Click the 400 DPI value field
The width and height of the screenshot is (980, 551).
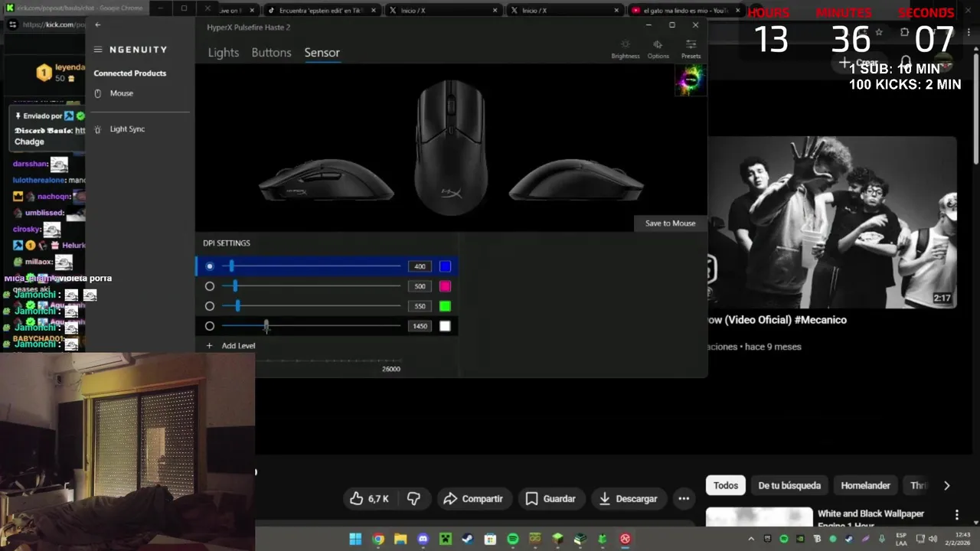pos(420,266)
